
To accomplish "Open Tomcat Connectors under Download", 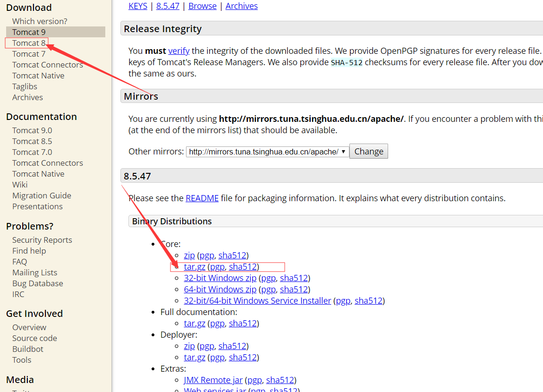I will (47, 65).
